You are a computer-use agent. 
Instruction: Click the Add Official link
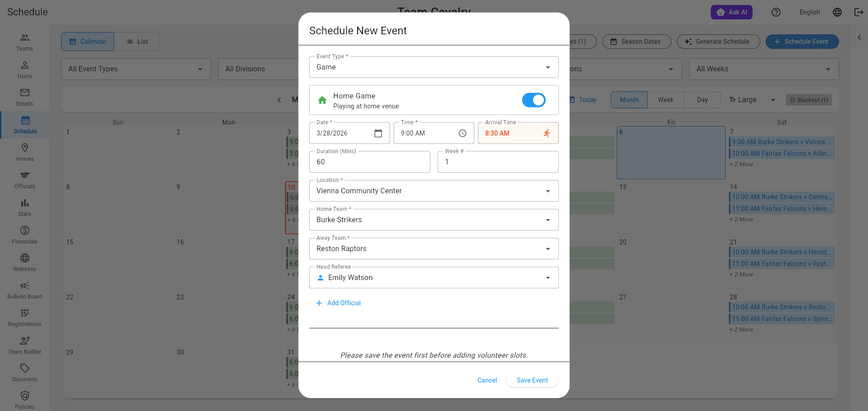point(338,303)
